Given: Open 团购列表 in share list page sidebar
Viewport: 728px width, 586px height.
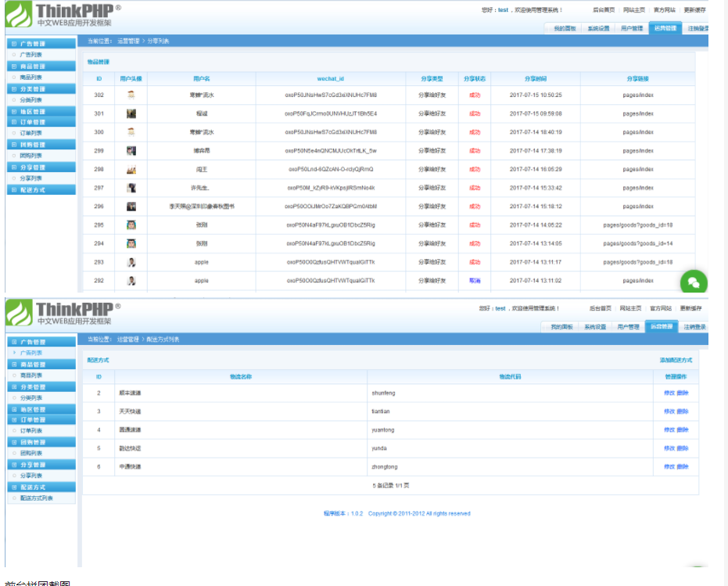Looking at the screenshot, I should click(x=30, y=156).
